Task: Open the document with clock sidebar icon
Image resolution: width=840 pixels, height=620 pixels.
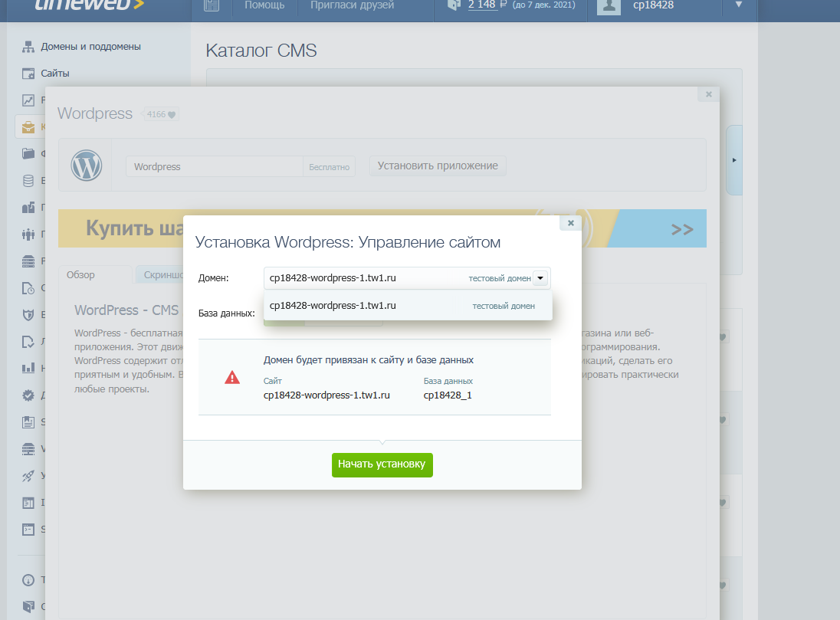Action: (x=28, y=287)
